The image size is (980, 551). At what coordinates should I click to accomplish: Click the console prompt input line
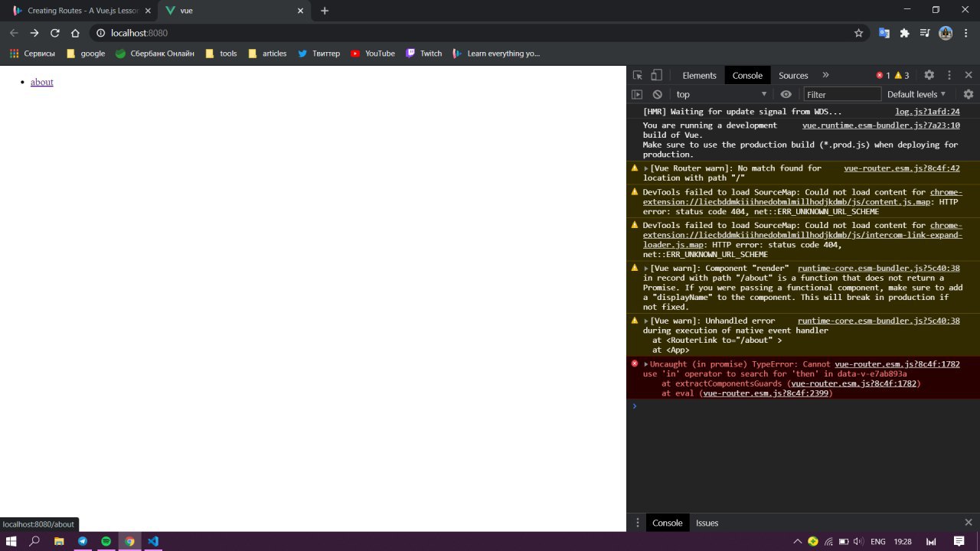(804, 406)
